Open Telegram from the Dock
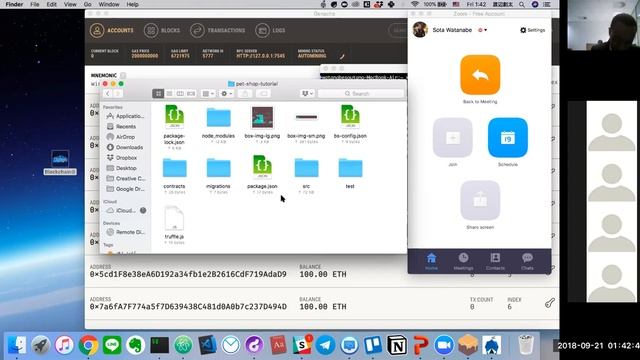This screenshot has width=640, height=360. point(325,345)
